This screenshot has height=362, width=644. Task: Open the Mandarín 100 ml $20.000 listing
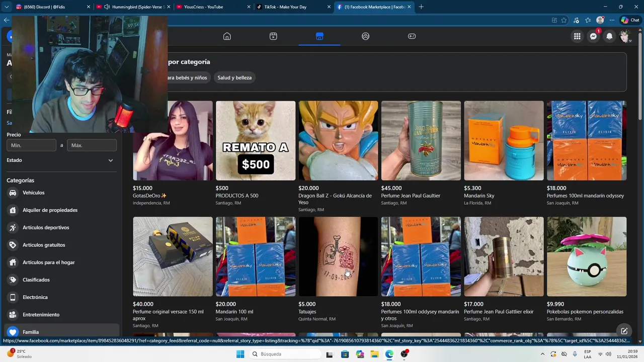coord(256,269)
